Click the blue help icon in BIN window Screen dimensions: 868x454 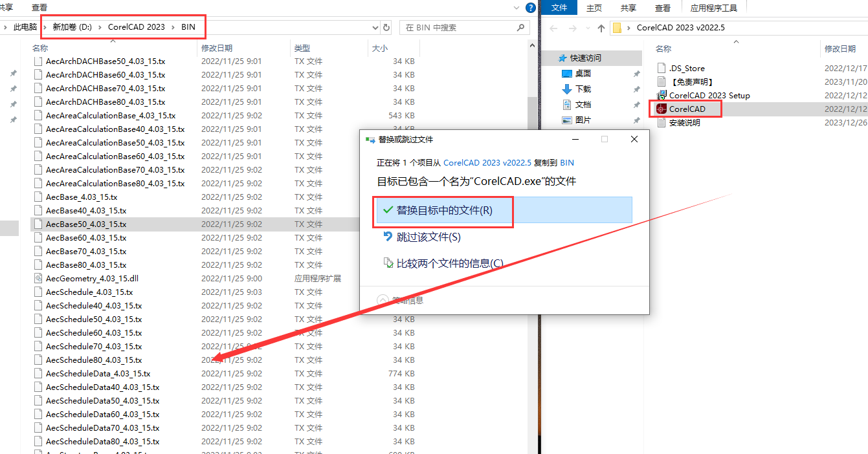pyautogui.click(x=531, y=8)
